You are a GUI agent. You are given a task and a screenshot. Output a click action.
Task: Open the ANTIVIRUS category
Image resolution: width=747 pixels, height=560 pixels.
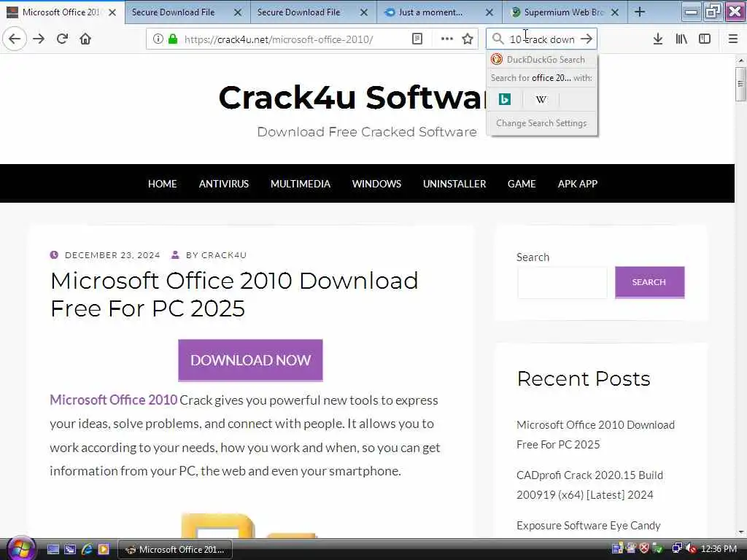224,184
